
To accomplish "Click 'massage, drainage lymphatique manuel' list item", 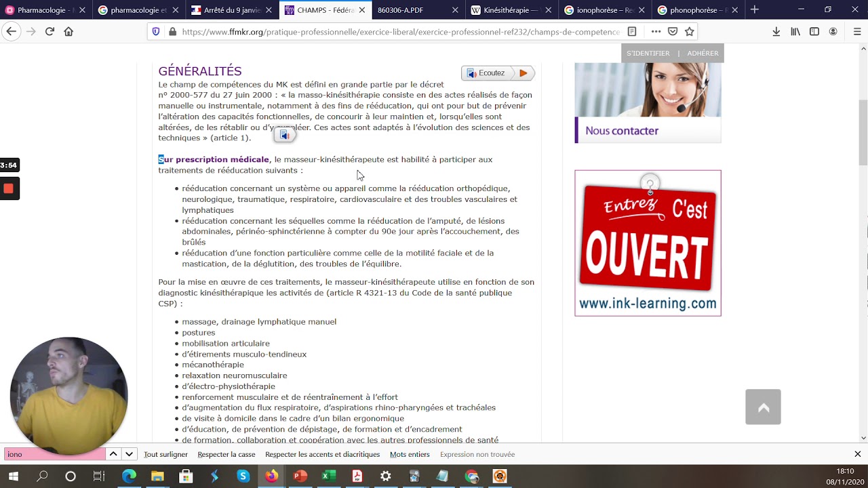I will (259, 321).
